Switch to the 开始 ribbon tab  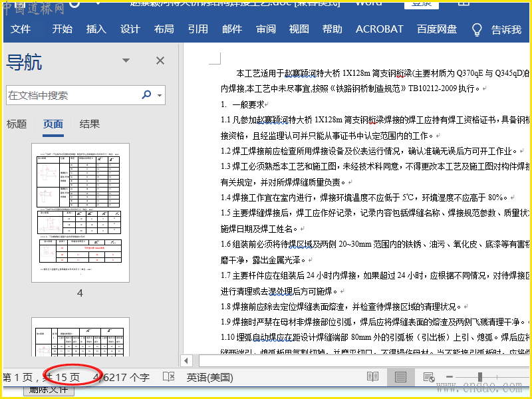pos(62,29)
